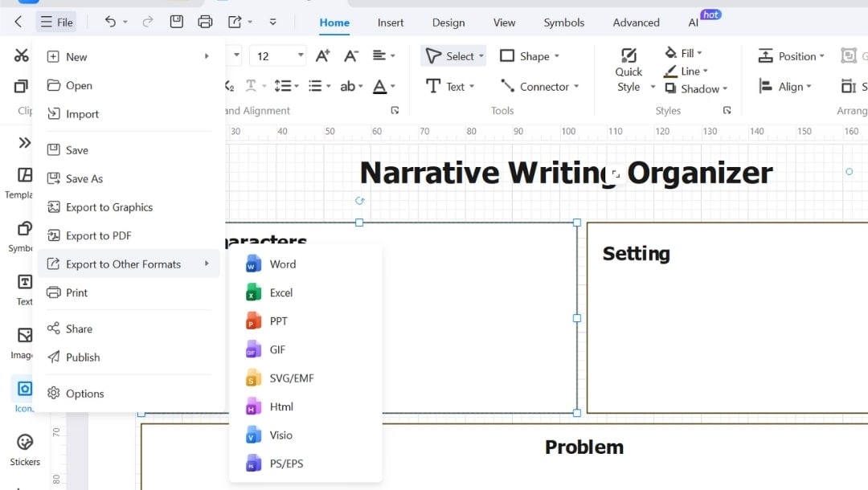Open Styles dialog launcher icon

[x=727, y=110]
